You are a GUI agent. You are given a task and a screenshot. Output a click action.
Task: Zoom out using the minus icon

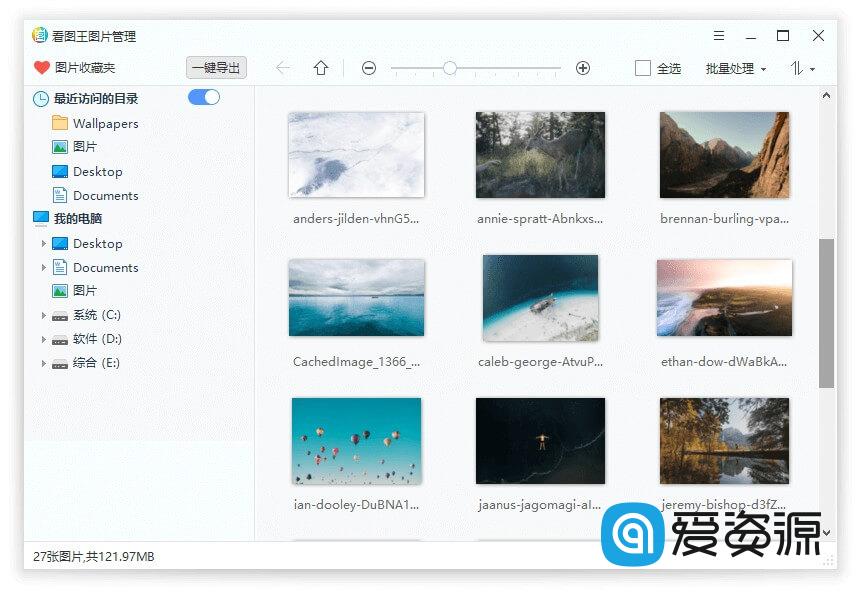click(369, 68)
